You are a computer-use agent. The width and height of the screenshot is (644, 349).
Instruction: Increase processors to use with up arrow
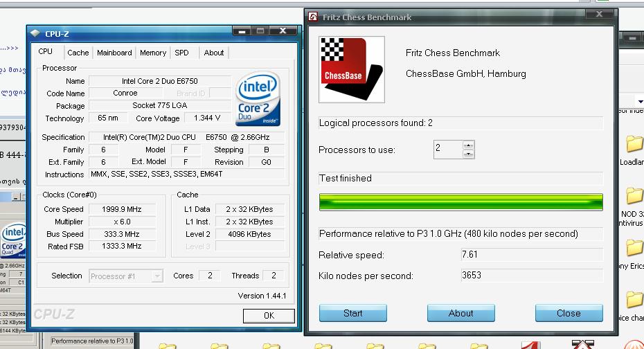click(468, 145)
